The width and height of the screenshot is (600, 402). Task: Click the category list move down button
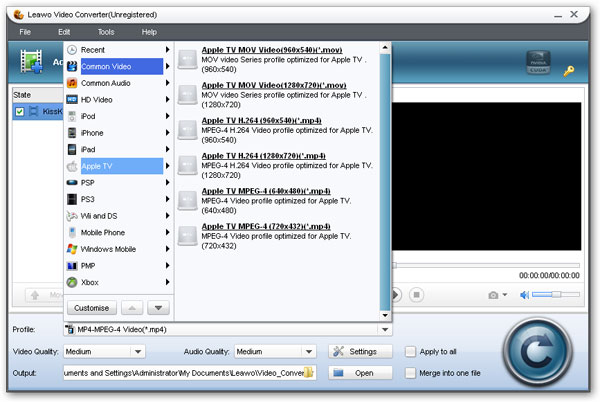(158, 308)
